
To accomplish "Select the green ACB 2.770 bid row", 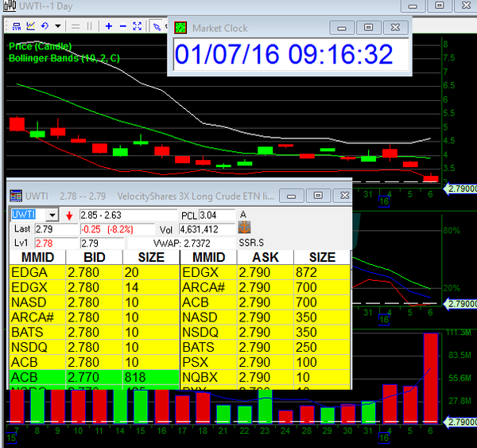I will 94,376.
